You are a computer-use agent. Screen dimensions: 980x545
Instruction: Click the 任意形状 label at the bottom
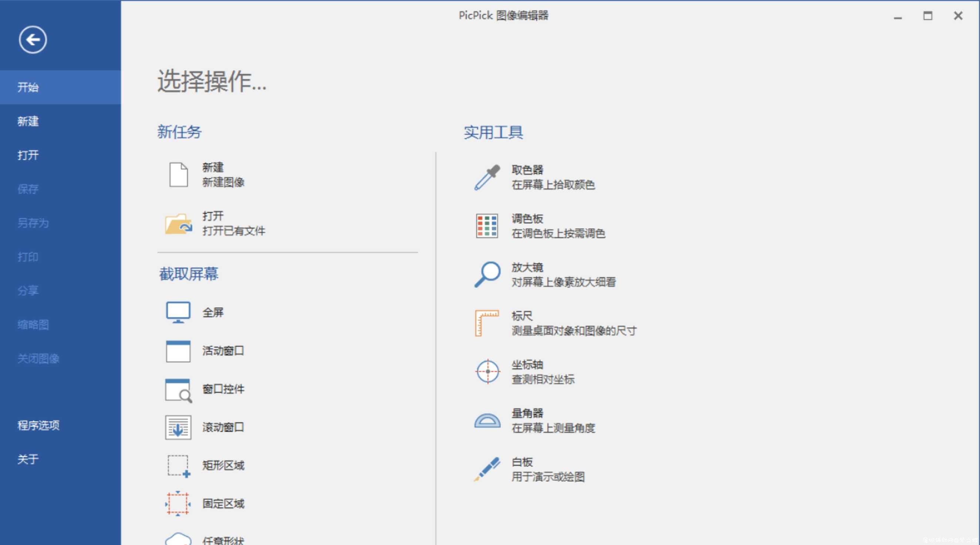click(x=223, y=541)
